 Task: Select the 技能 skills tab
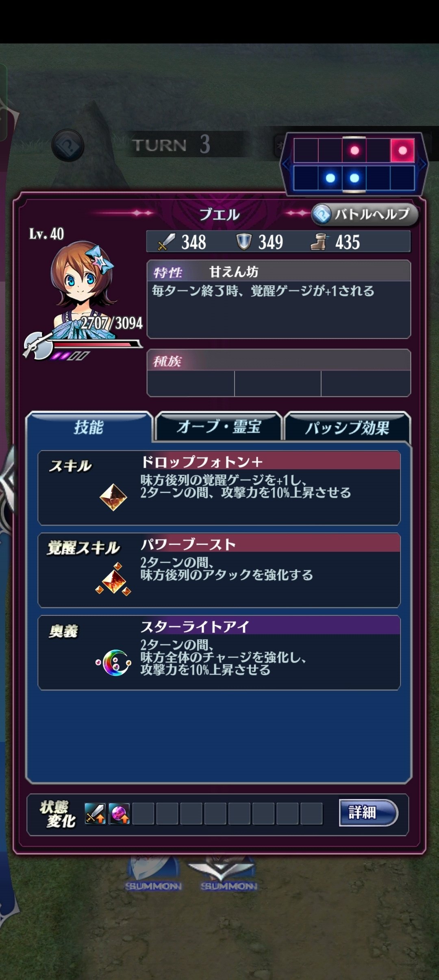tap(89, 427)
